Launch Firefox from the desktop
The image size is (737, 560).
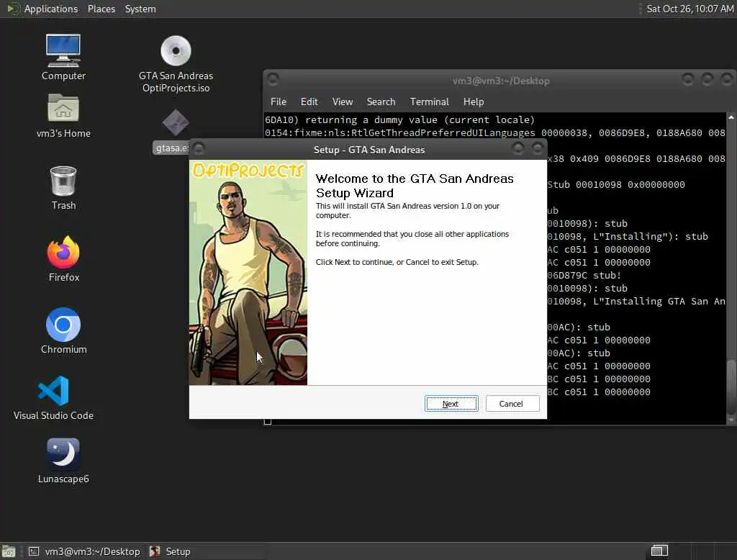(63, 258)
